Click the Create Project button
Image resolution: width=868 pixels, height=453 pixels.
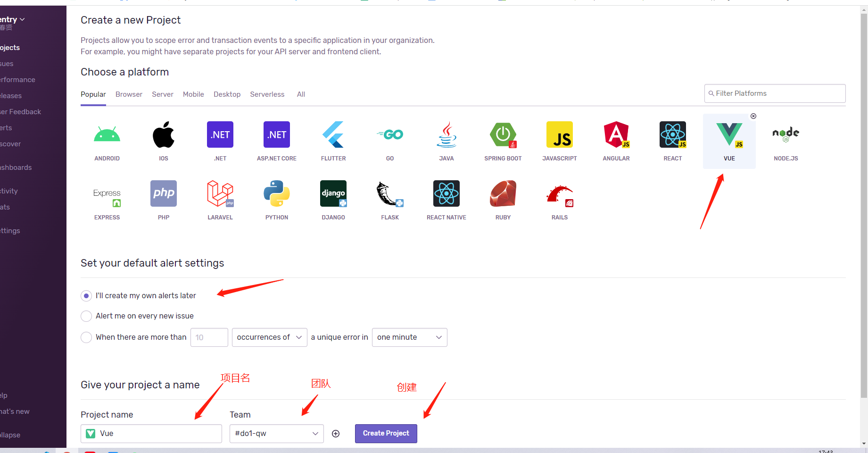tap(386, 433)
